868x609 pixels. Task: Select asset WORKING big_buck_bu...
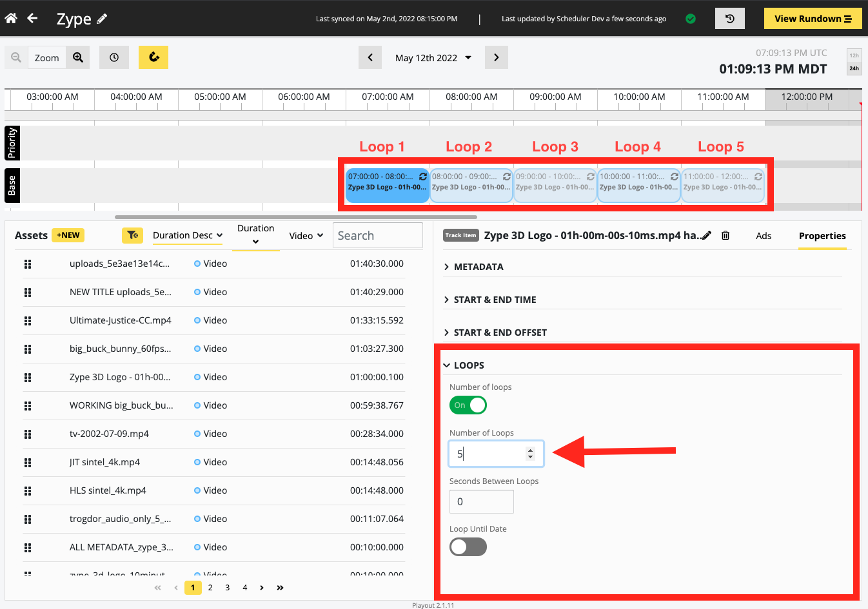213,405
